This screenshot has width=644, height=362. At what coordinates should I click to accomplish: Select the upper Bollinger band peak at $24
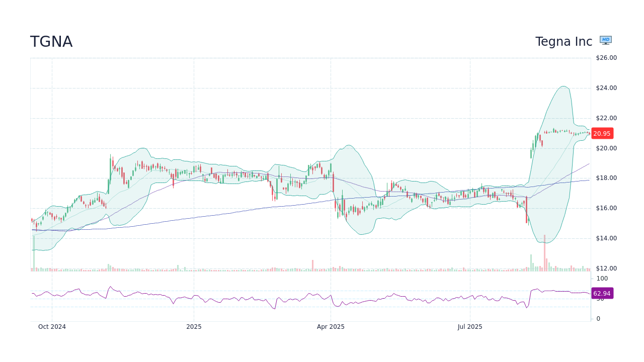click(x=563, y=88)
